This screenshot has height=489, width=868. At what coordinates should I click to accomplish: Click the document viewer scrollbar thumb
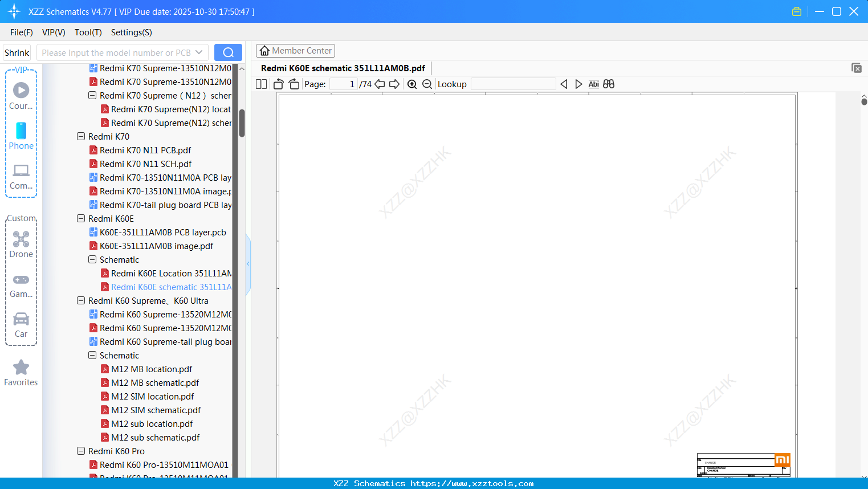864,101
